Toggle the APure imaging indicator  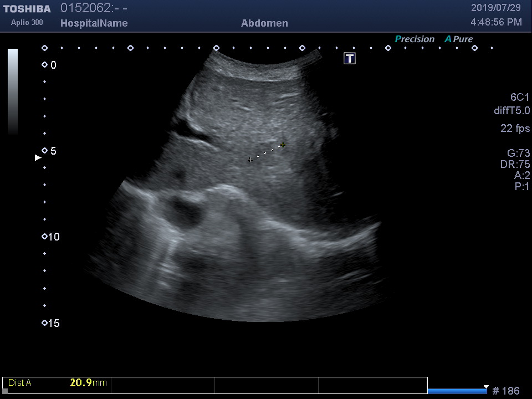(459, 39)
